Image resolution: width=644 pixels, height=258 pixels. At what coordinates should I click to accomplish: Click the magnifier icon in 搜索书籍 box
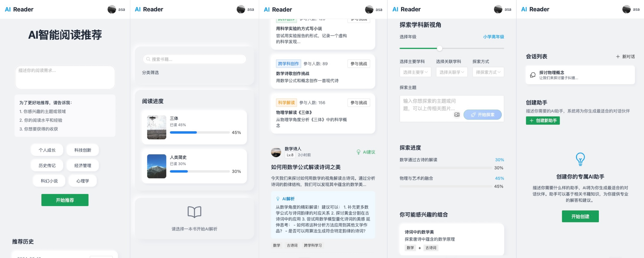[148, 59]
